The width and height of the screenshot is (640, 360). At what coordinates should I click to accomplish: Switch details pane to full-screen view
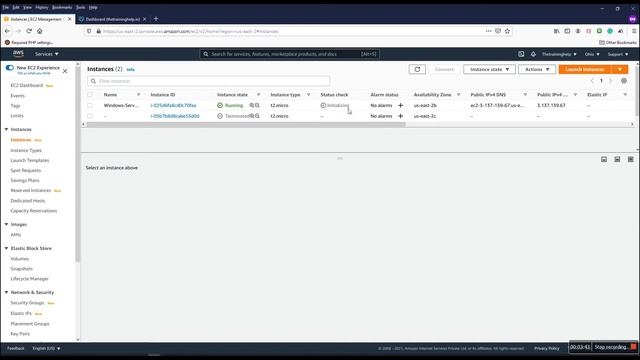click(x=631, y=159)
